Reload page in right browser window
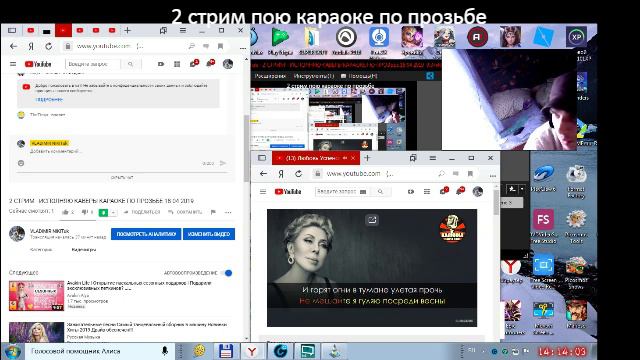 (x=298, y=174)
